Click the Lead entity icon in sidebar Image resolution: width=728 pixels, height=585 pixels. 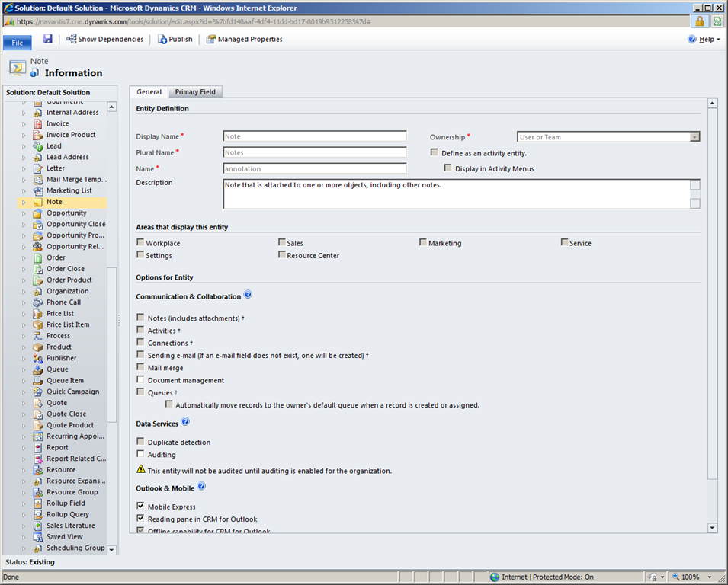(37, 146)
